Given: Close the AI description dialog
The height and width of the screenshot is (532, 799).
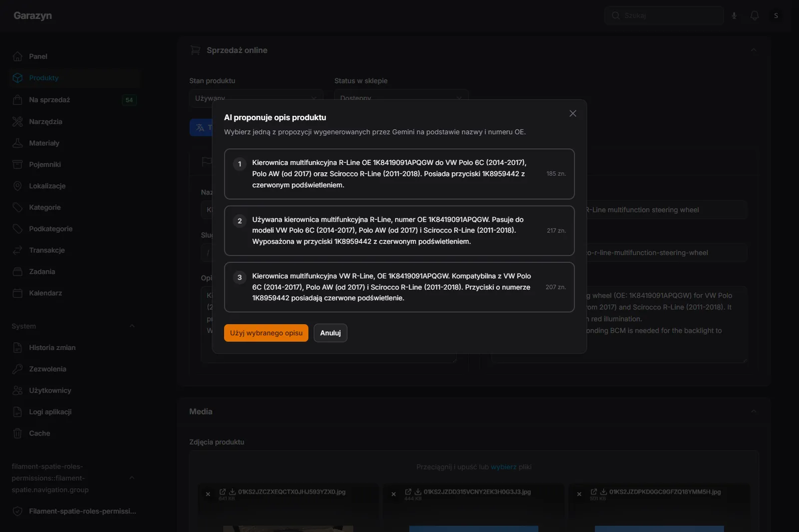Looking at the screenshot, I should click(x=573, y=113).
